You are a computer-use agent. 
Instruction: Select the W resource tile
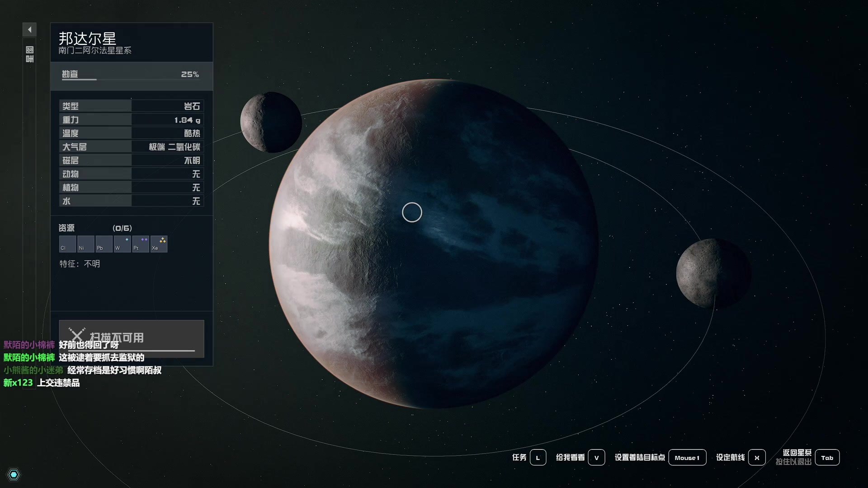click(122, 244)
